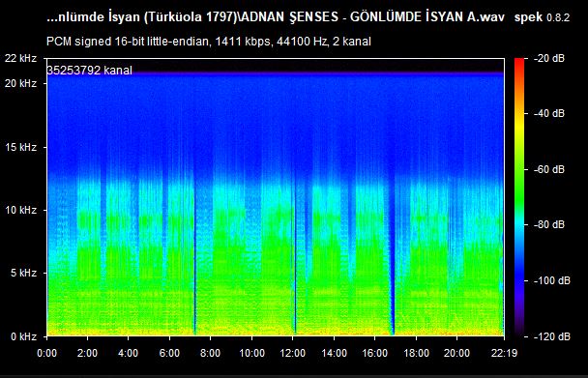The height and width of the screenshot is (378, 588).
Task: Click the -60 dB scale label
Action: click(549, 169)
